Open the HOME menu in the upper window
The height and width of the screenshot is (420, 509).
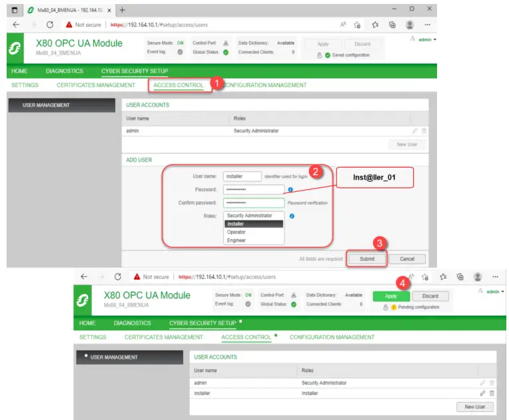19,71
